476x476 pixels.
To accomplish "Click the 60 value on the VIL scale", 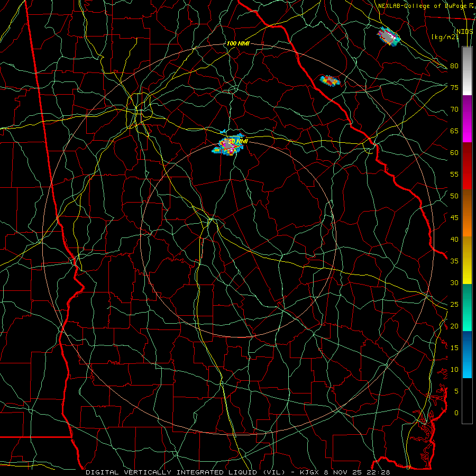I will click(x=454, y=153).
